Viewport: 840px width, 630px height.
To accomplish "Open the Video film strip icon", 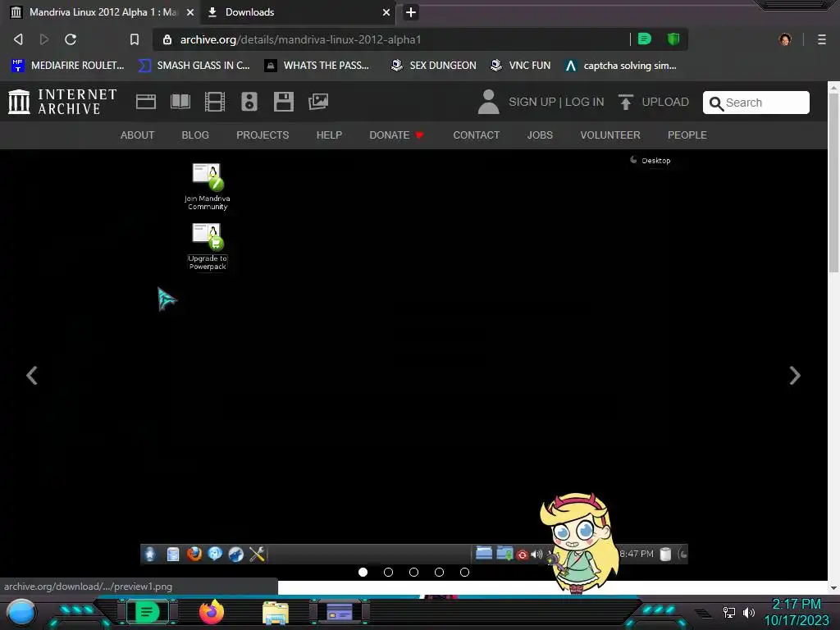I will coord(215,102).
